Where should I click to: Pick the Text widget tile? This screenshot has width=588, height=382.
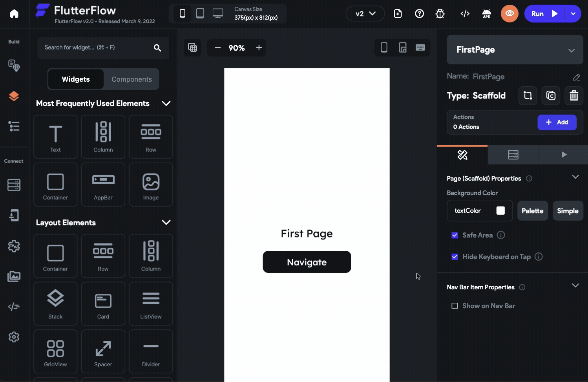pos(55,137)
